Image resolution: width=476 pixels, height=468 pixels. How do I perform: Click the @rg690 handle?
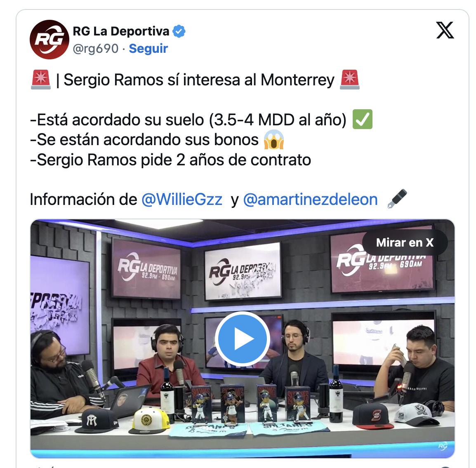pos(96,49)
